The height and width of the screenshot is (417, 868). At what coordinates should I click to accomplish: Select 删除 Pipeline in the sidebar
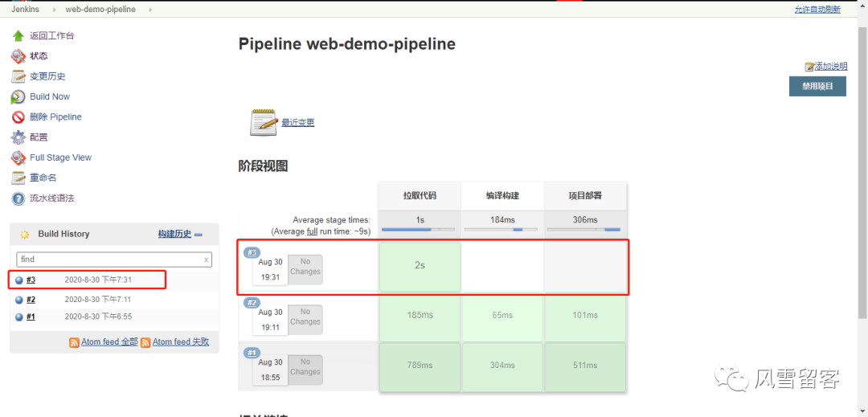[x=56, y=117]
